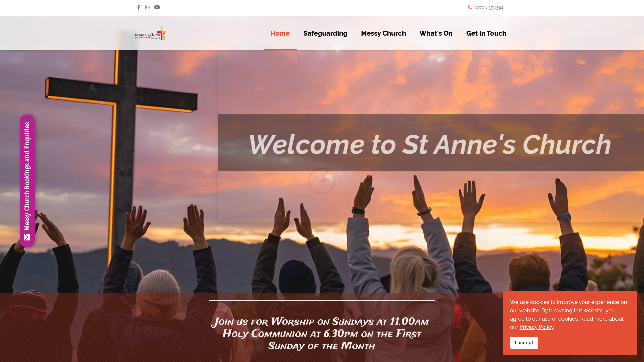Click the St Anne's Church logo
644x362 pixels.
click(x=150, y=33)
